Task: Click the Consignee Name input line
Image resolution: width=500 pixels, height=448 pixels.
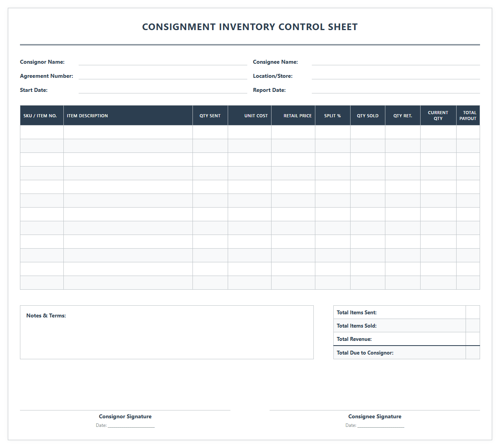Action: 396,62
